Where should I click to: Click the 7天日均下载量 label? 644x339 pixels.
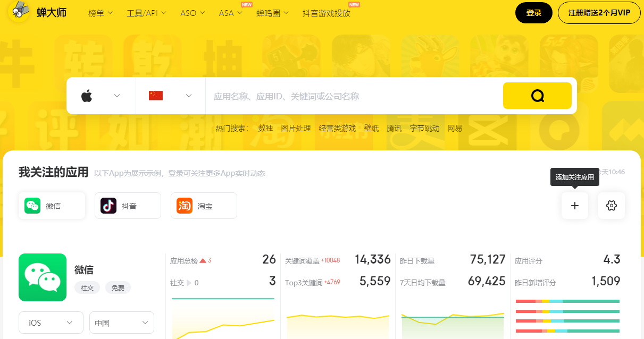point(423,283)
